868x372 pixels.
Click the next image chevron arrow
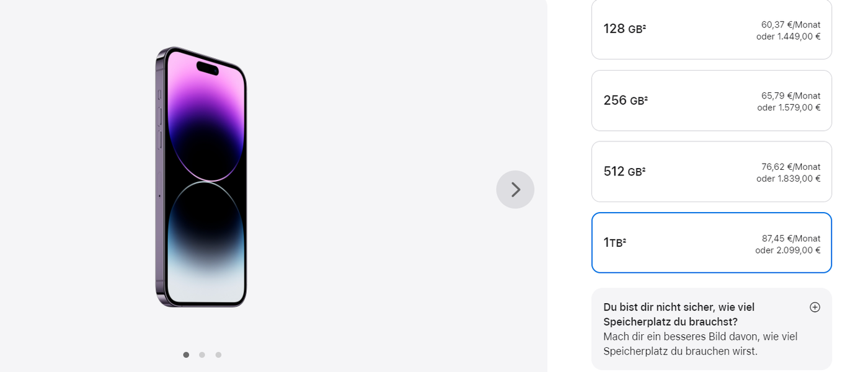pyautogui.click(x=515, y=189)
